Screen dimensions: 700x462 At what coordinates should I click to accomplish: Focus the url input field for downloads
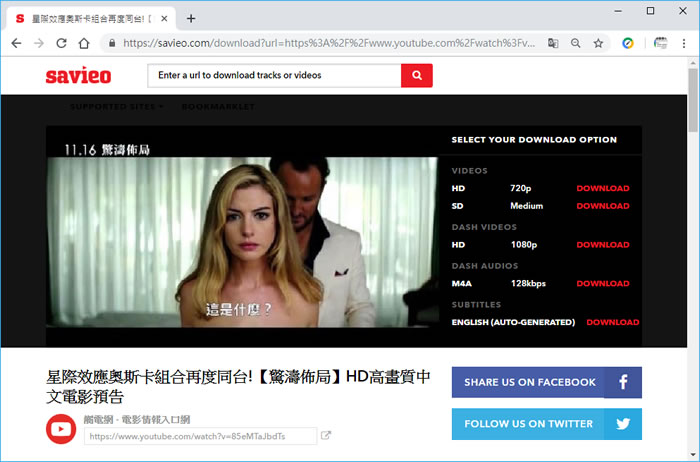275,75
